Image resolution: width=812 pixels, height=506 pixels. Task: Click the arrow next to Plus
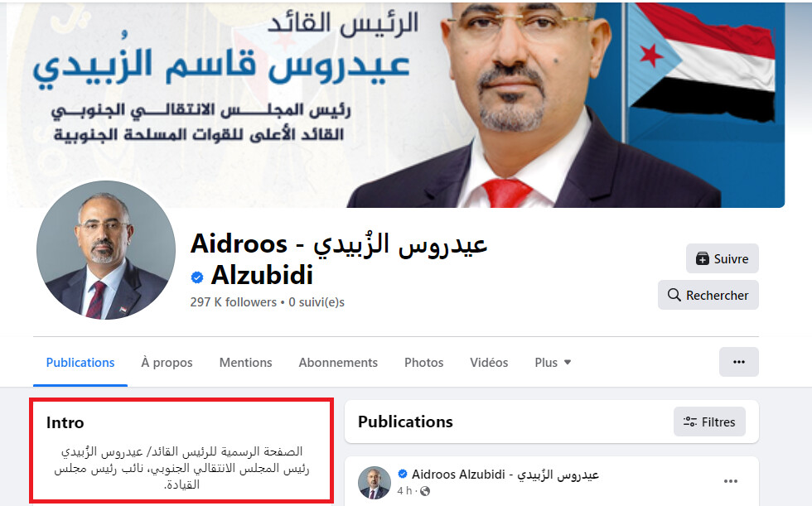coord(568,363)
